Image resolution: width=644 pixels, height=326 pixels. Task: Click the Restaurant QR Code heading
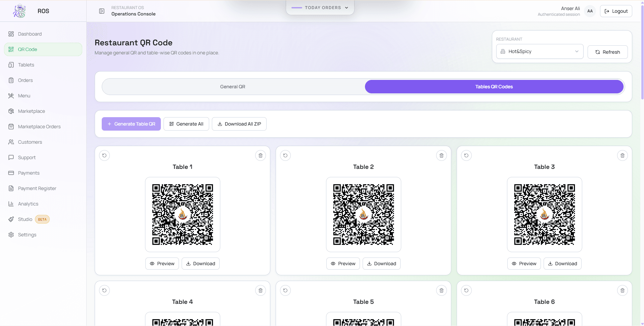134,43
